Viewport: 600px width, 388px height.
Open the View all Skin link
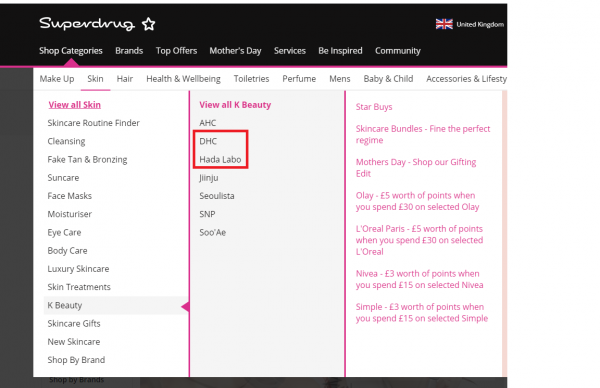(x=75, y=105)
